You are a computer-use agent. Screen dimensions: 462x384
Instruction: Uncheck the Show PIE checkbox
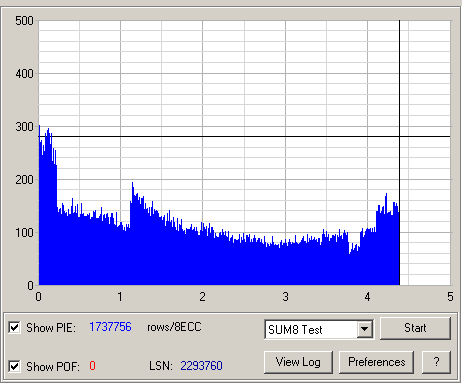click(x=14, y=327)
